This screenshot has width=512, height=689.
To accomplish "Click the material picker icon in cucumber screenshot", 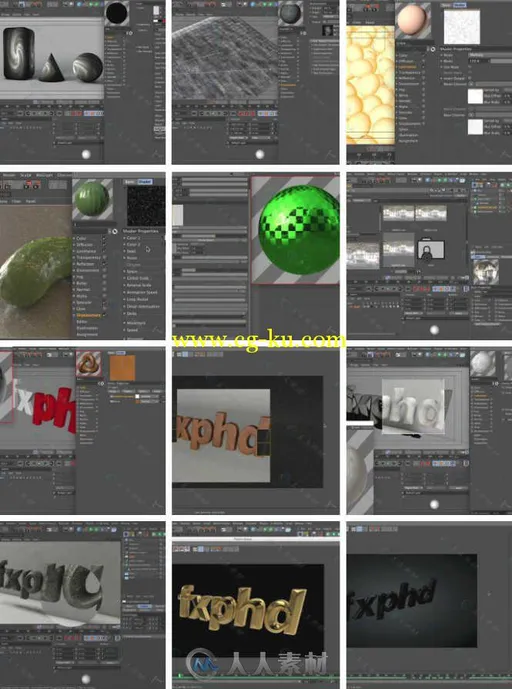I will 114,232.
